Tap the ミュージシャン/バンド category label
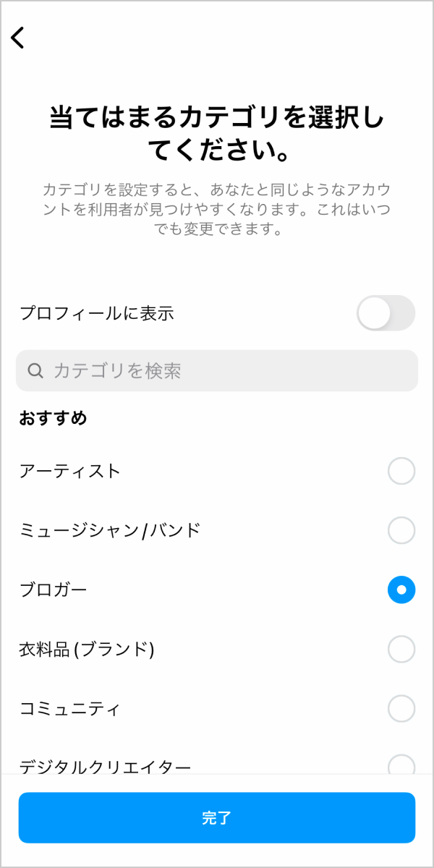434x868 pixels. tap(110, 530)
